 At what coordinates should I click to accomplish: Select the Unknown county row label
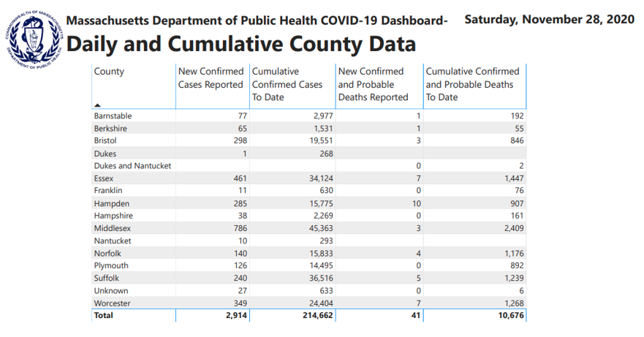click(x=111, y=291)
